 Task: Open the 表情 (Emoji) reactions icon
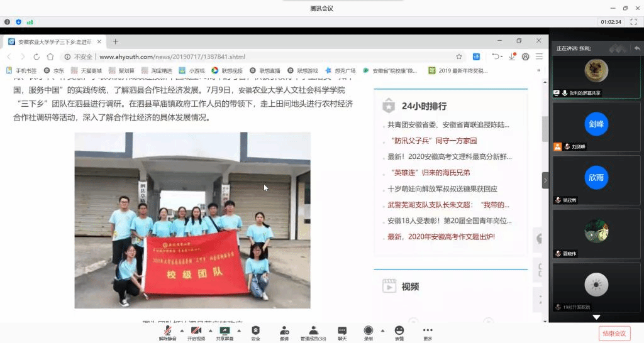399,330
